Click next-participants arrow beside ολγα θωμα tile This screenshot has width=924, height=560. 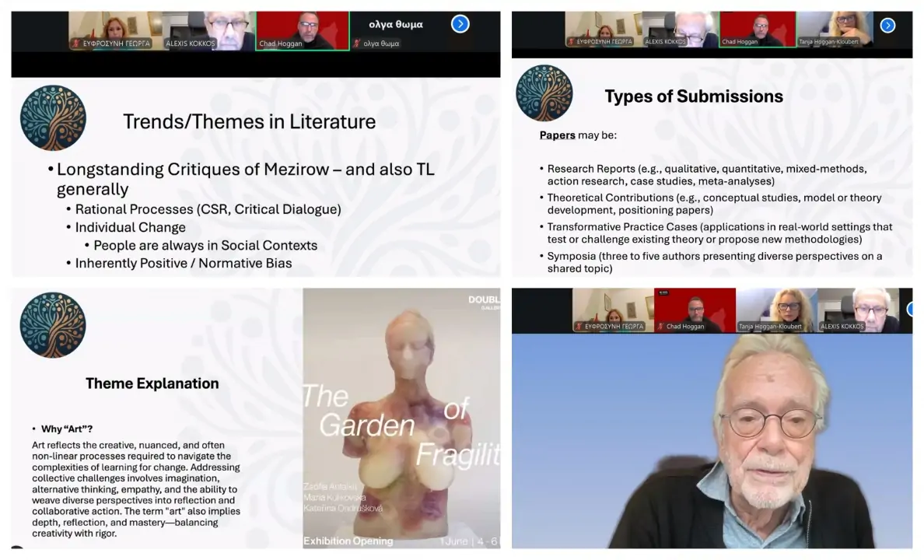click(x=460, y=24)
